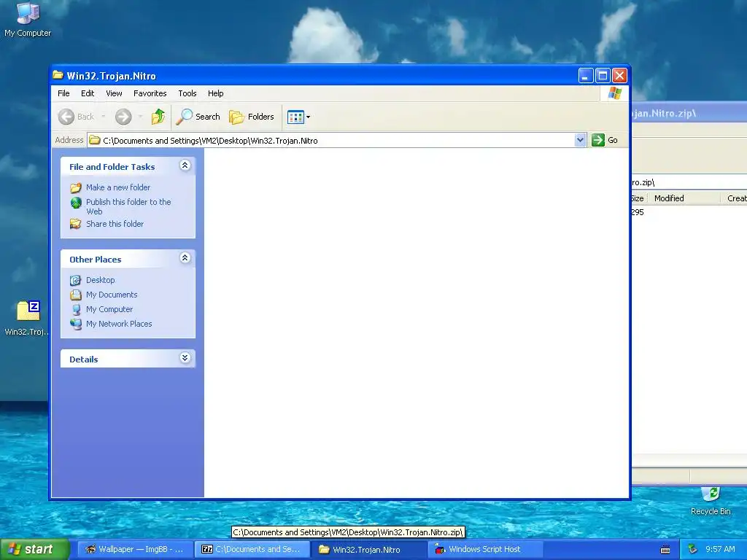The height and width of the screenshot is (560, 747).
Task: Open My Computer in Other Places
Action: pos(109,309)
